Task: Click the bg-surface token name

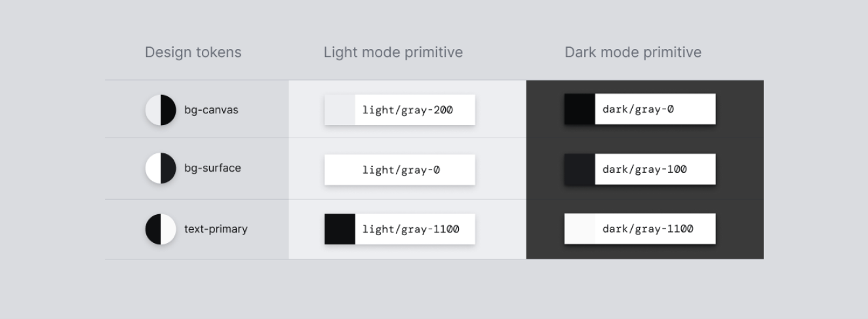Action: pos(212,168)
